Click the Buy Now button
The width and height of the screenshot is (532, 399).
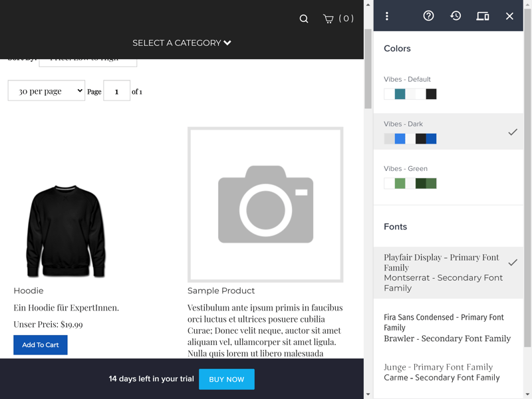227,379
